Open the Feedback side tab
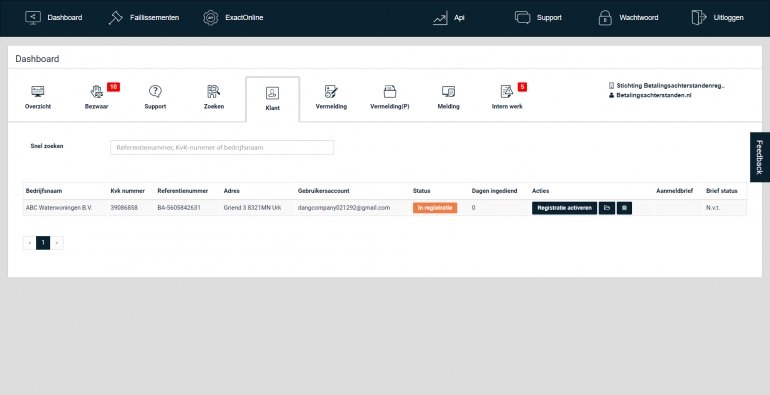Viewport: 770px width, 395px height. [760, 157]
